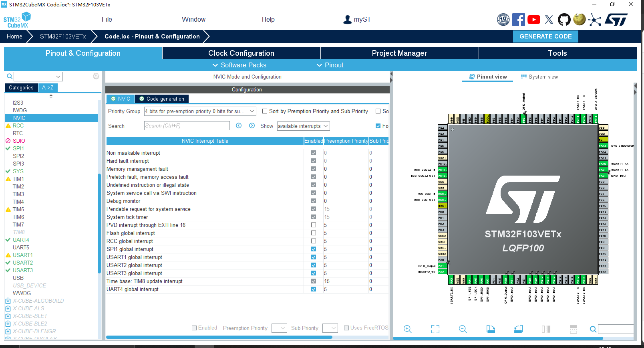
Task: Click the download icon next to X-CUBE-BLE1
Action: (8, 316)
